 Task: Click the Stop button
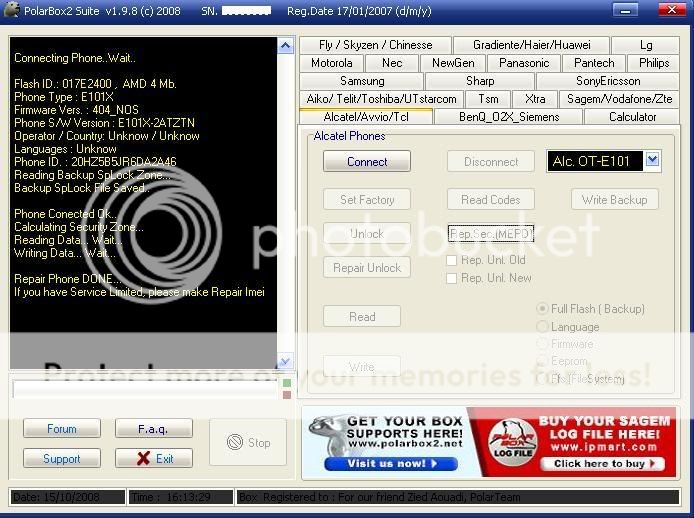[x=248, y=442]
